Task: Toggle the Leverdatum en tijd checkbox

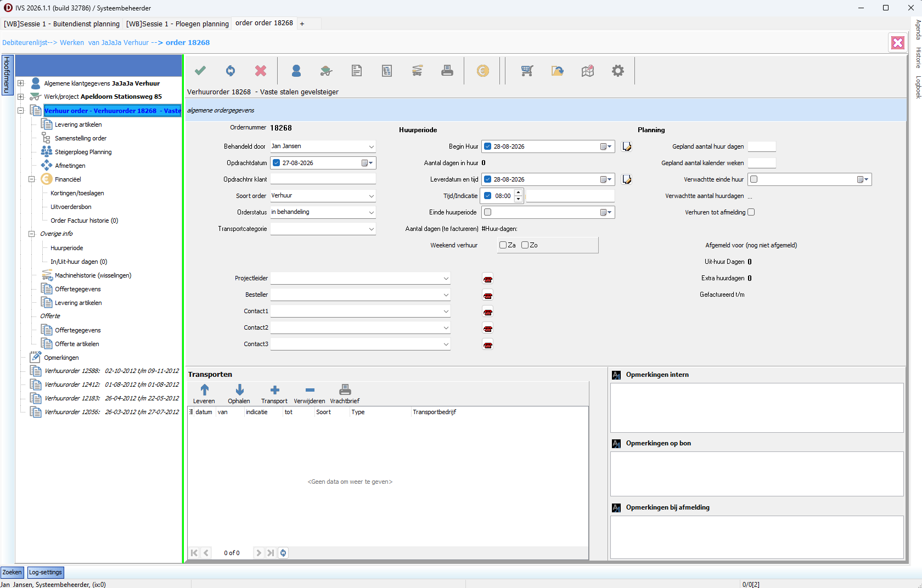Action: coord(487,179)
